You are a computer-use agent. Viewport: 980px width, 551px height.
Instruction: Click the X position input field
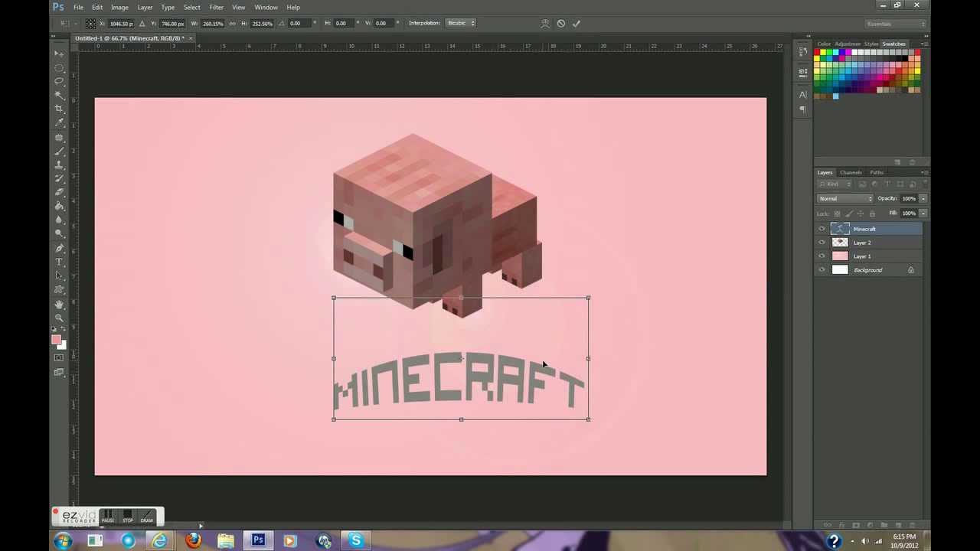point(122,23)
